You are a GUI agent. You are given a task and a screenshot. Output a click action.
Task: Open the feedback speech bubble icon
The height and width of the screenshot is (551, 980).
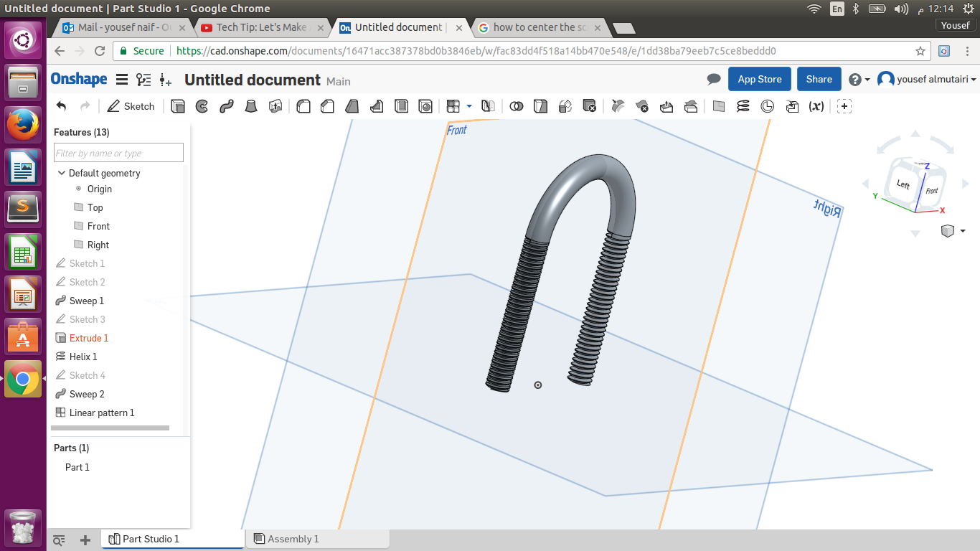[x=714, y=79]
